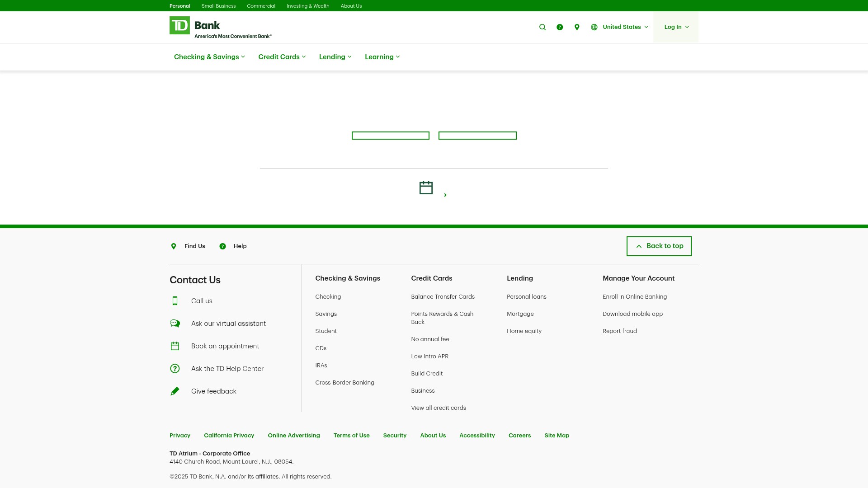The image size is (868, 488).
Task: Switch to Small Business section
Action: (218, 6)
